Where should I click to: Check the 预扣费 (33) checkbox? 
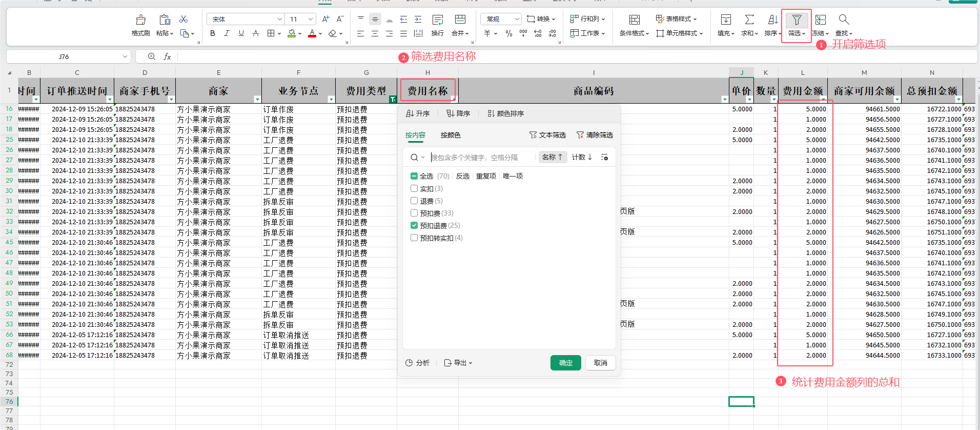point(414,213)
